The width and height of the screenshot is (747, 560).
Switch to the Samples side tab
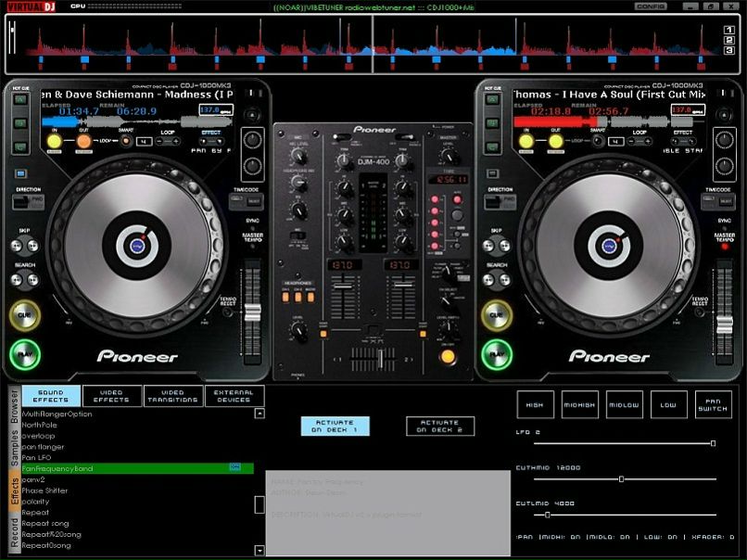pos(14,448)
